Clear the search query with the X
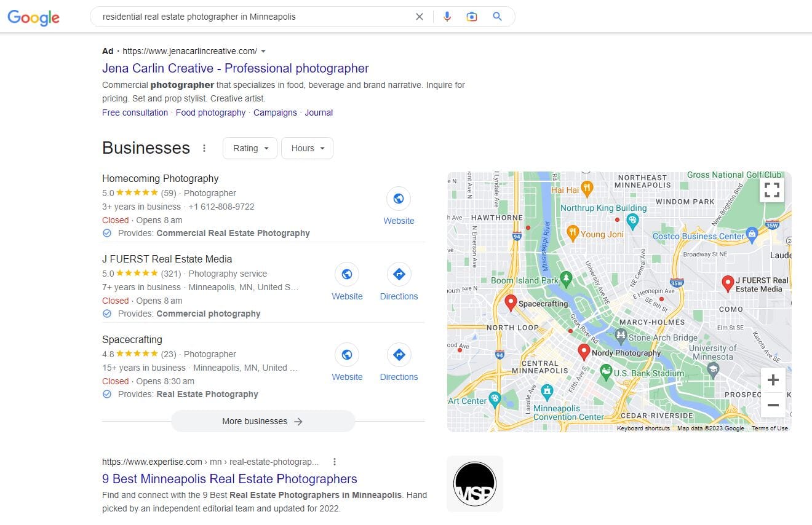812x525 pixels. coord(419,17)
